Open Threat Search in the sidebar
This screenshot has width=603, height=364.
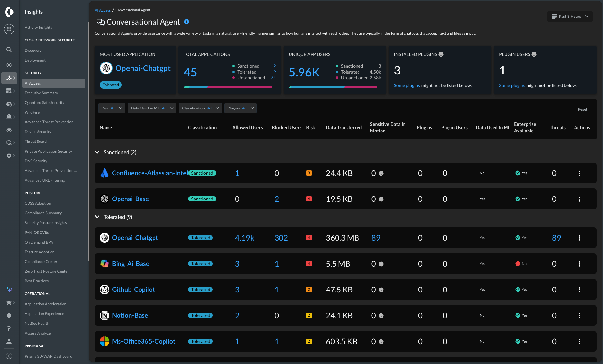point(36,142)
